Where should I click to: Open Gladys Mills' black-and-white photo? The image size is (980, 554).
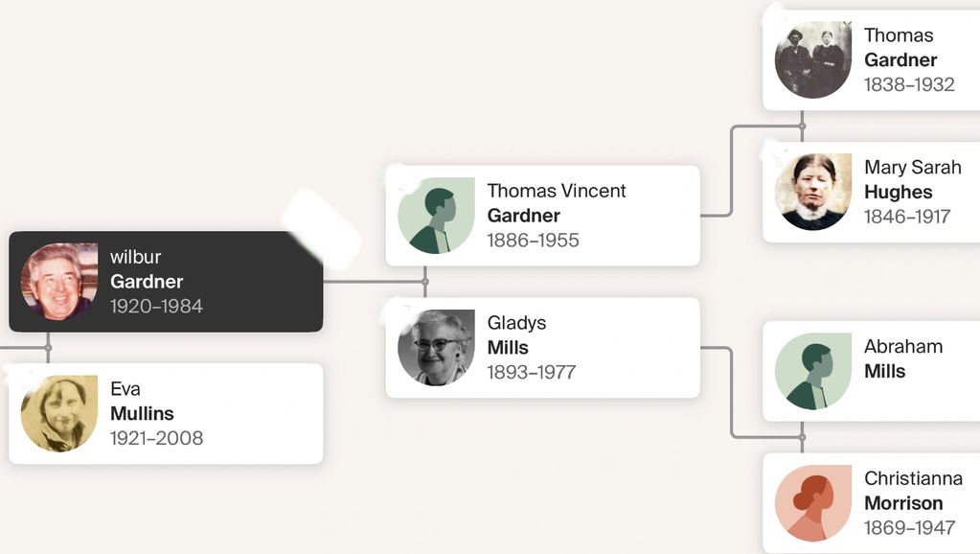tap(436, 347)
